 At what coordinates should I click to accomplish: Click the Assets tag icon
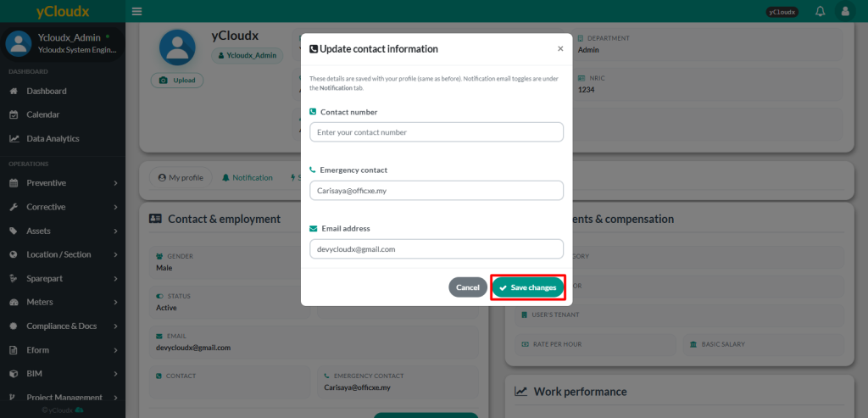pos(14,231)
